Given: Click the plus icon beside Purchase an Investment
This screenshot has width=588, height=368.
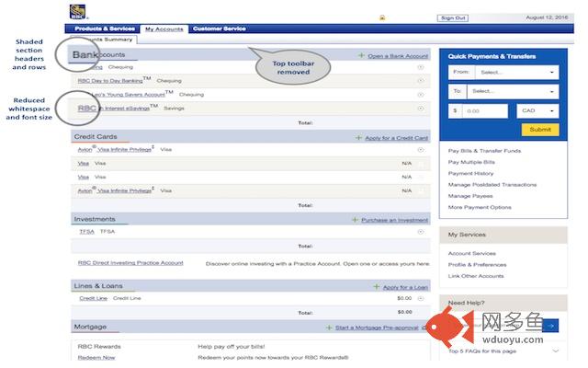Looking at the screenshot, I should [x=356, y=220].
